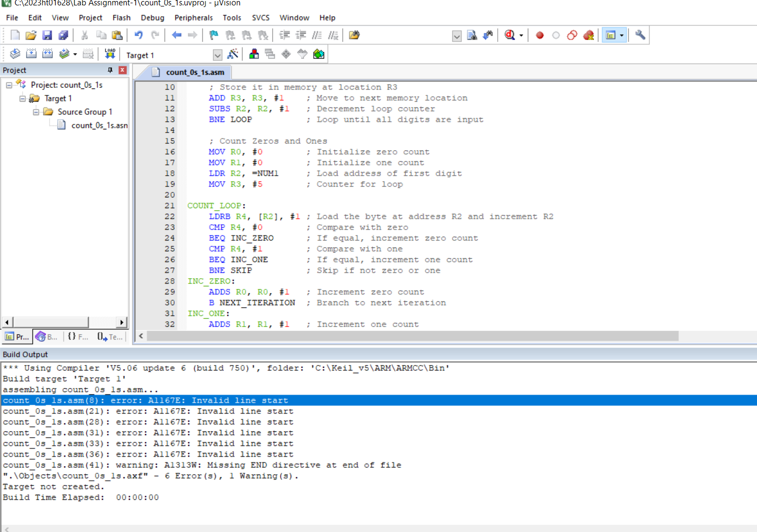Toggle Insert/Remove Breakpoint red dot
The image size is (757, 532).
click(x=540, y=35)
